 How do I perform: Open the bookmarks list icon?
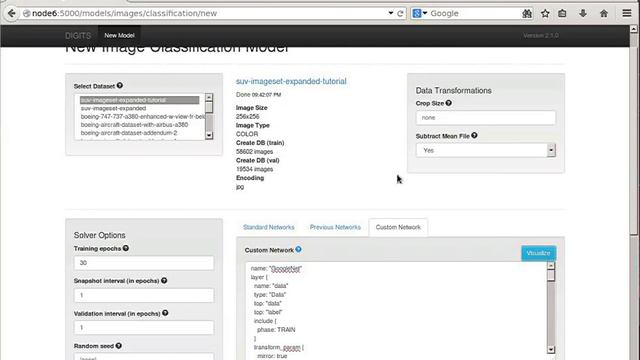pyautogui.click(x=562, y=13)
